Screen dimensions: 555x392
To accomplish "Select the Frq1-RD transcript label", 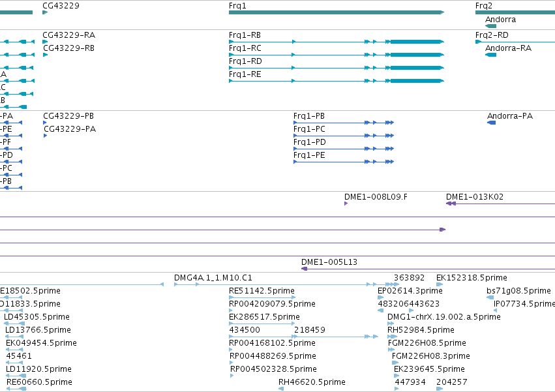I will (245, 61).
